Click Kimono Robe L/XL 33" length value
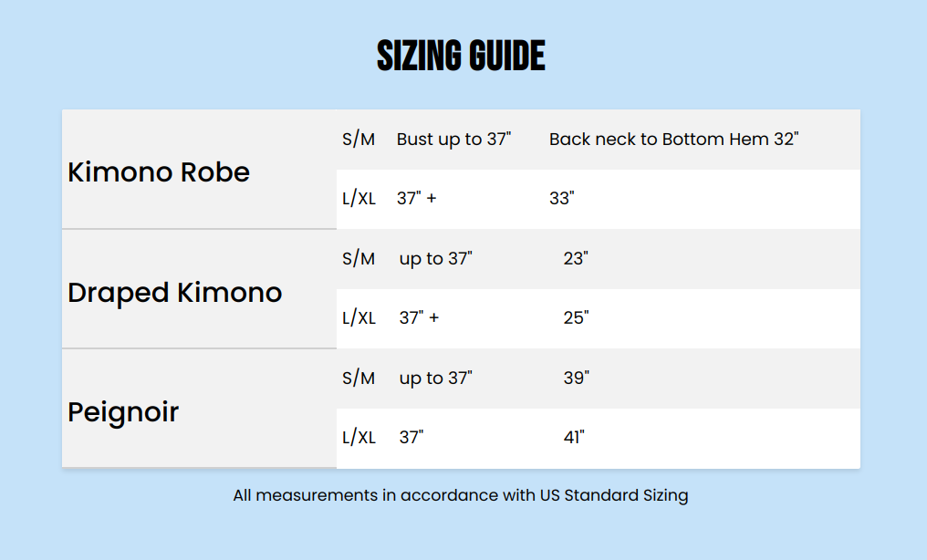Viewport: 927px width, 560px height. [561, 199]
